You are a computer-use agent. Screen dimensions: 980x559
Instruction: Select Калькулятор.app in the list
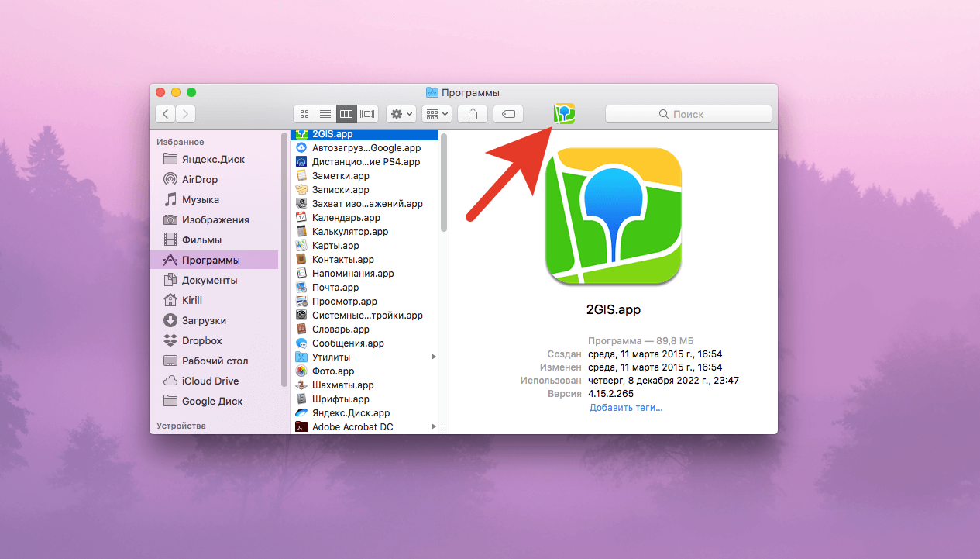tap(364, 231)
